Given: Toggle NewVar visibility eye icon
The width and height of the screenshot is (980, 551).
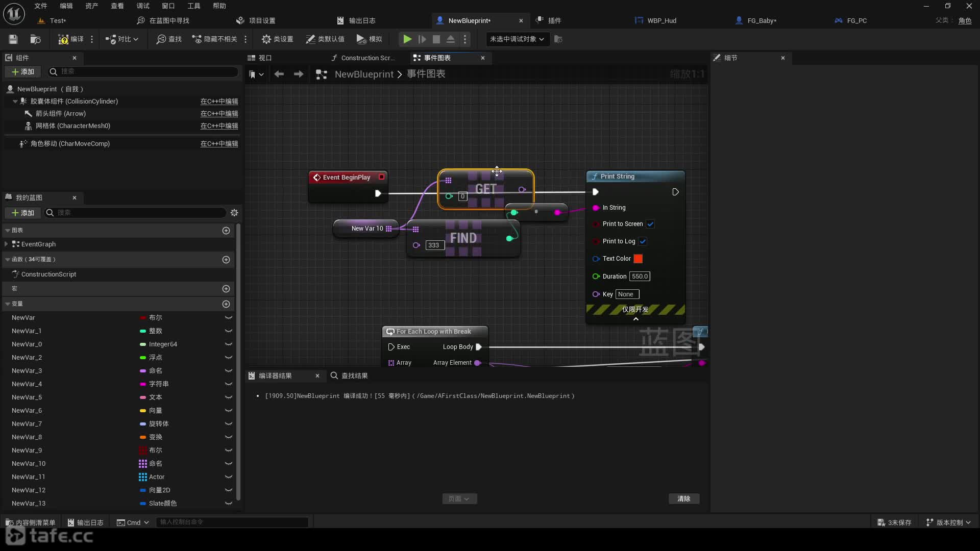Looking at the screenshot, I should coord(229,318).
